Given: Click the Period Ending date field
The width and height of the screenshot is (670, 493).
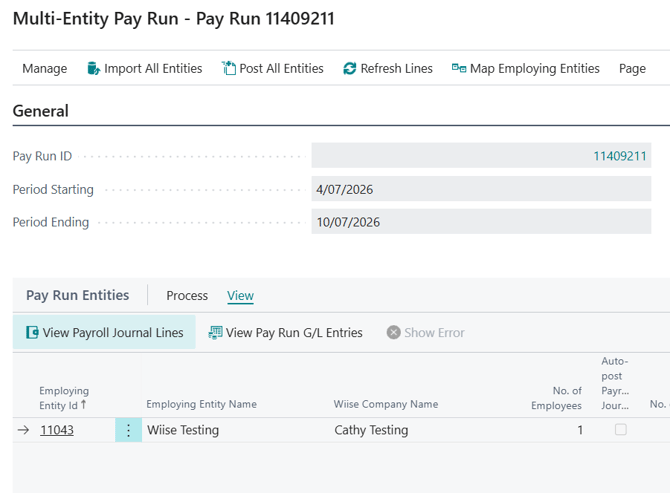Looking at the screenshot, I should pyautogui.click(x=481, y=222).
